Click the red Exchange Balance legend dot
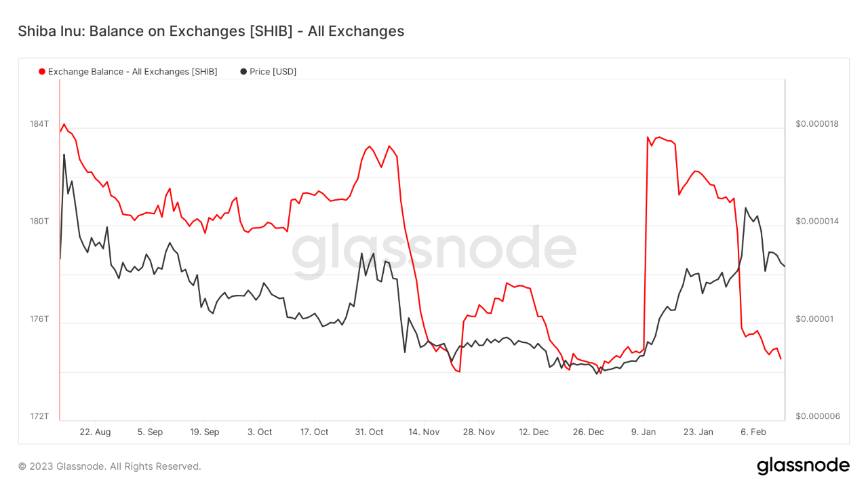 [x=42, y=72]
